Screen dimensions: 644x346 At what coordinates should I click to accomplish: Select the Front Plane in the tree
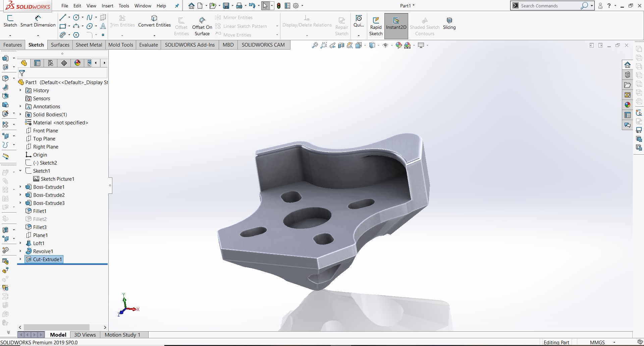point(42,131)
